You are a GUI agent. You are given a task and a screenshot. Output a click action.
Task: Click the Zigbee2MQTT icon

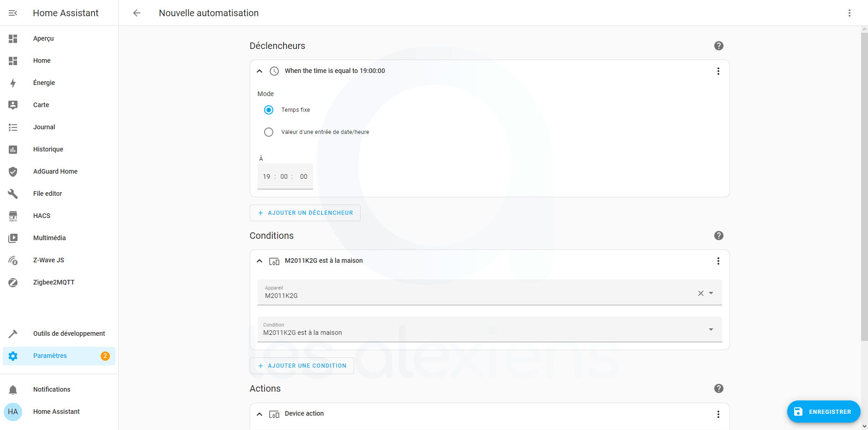coord(13,283)
